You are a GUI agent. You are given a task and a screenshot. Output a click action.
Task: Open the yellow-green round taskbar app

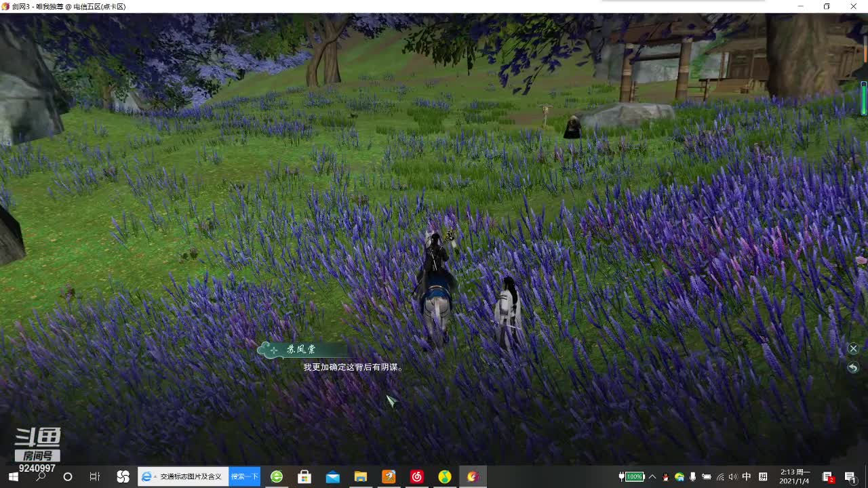(x=444, y=477)
